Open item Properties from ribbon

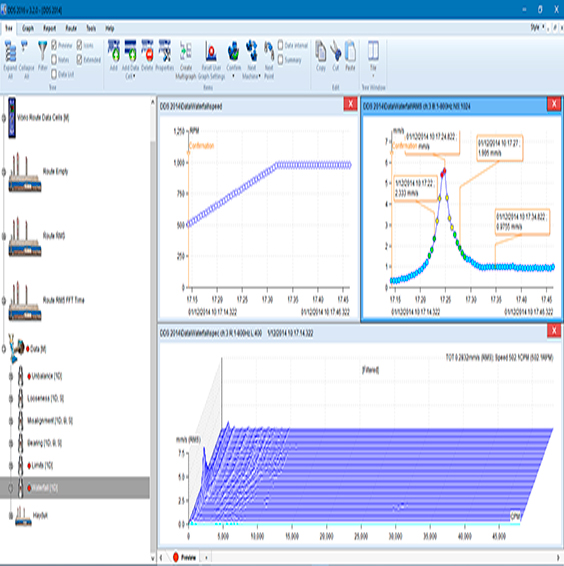point(165,51)
